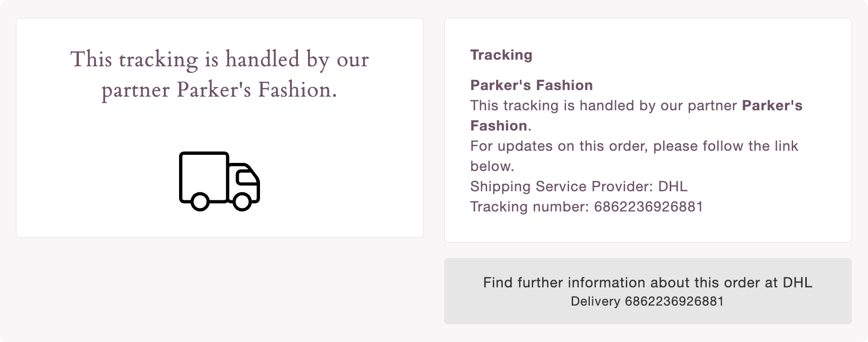Click the 'Tracking' heading
Image resolution: width=868 pixels, height=342 pixels.
(x=501, y=55)
